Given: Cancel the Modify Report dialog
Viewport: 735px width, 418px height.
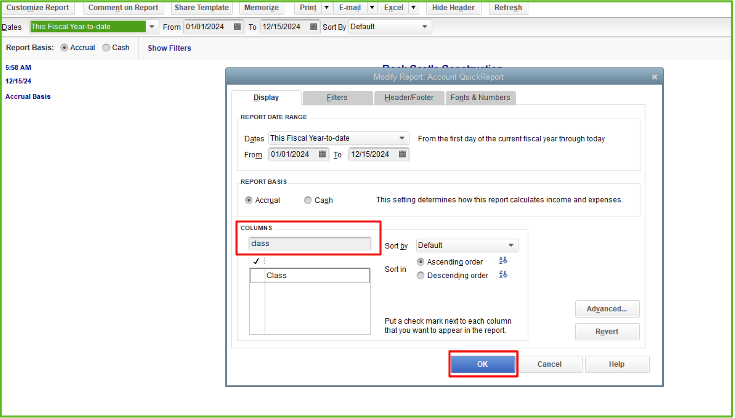Looking at the screenshot, I should (549, 364).
